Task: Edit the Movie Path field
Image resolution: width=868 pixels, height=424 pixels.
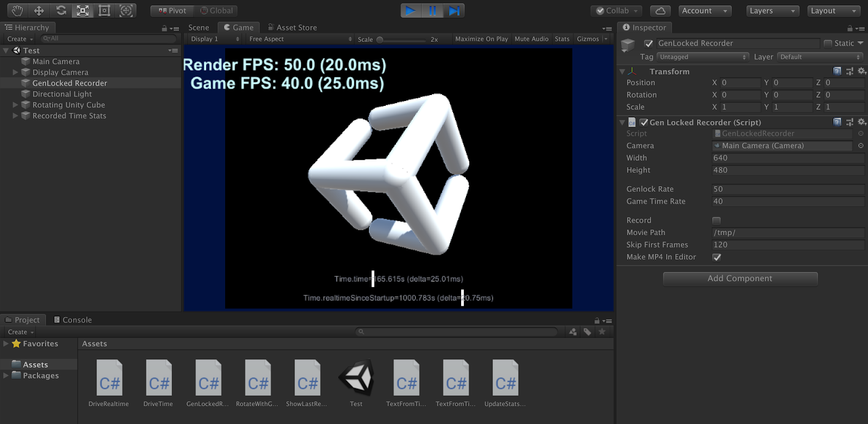Action: pyautogui.click(x=788, y=232)
